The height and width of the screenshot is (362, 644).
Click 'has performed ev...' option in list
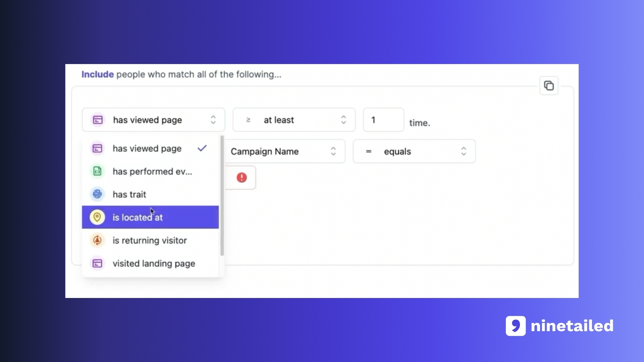[x=152, y=172]
